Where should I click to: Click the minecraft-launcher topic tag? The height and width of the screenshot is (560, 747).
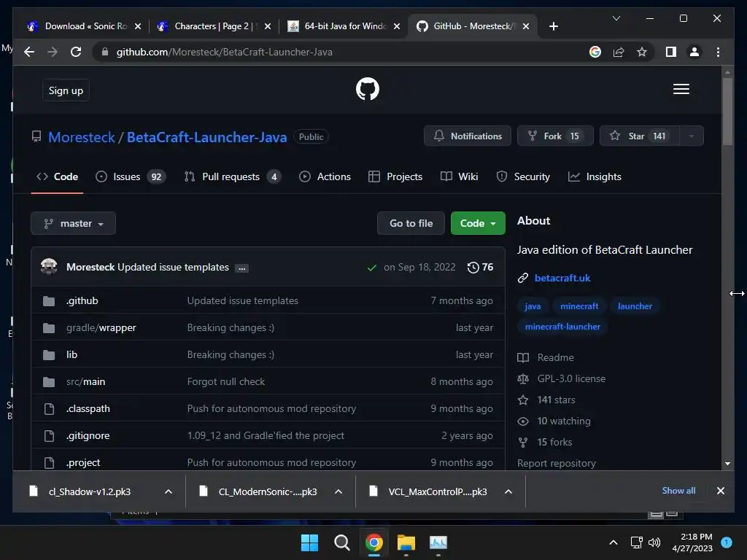click(562, 327)
